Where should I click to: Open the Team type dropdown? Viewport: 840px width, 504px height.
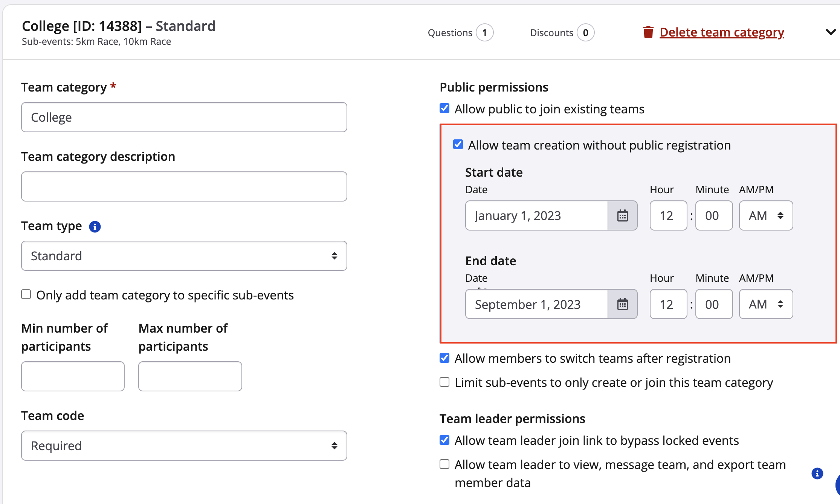point(184,256)
